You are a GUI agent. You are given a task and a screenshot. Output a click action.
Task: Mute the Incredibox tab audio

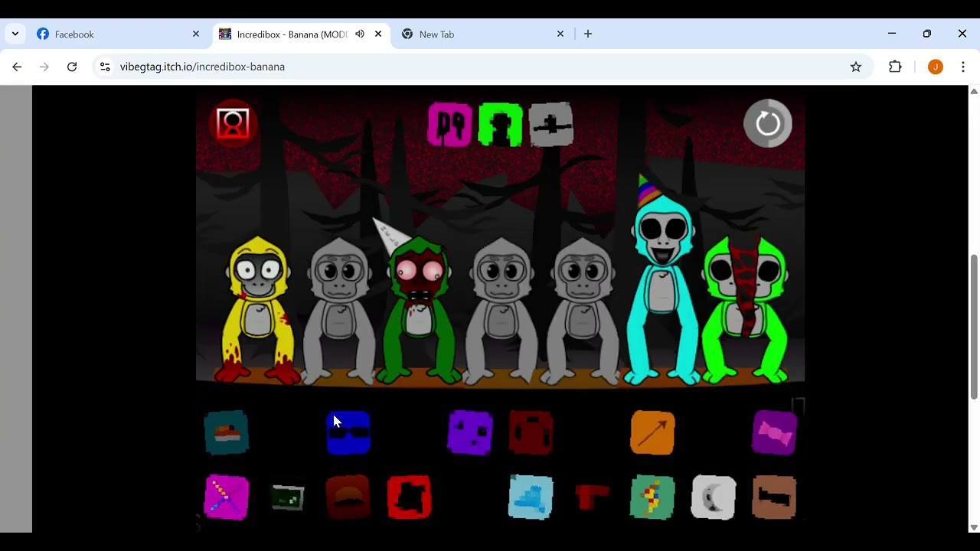[360, 34]
